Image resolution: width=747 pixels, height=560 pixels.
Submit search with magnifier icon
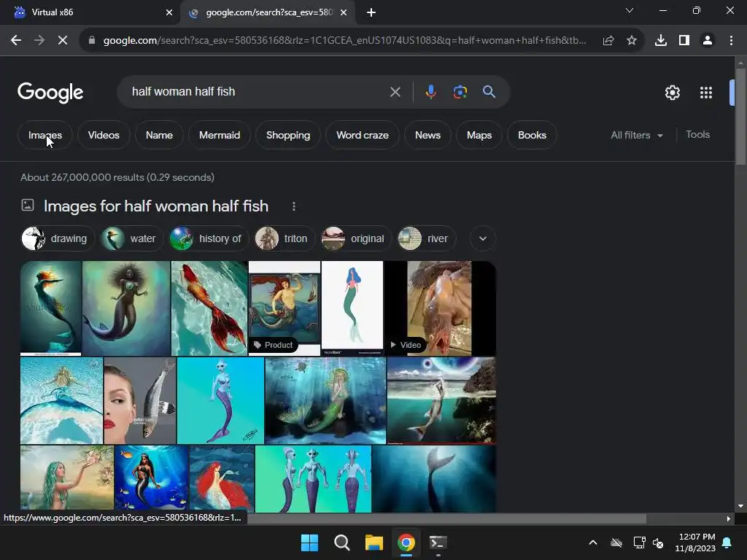tap(489, 92)
